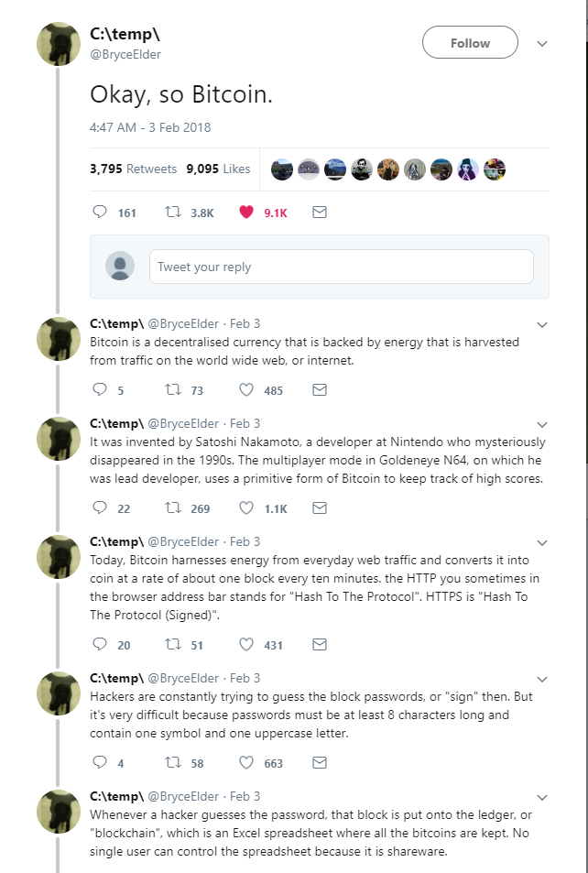Follow the C:\temp\ account

coord(470,43)
